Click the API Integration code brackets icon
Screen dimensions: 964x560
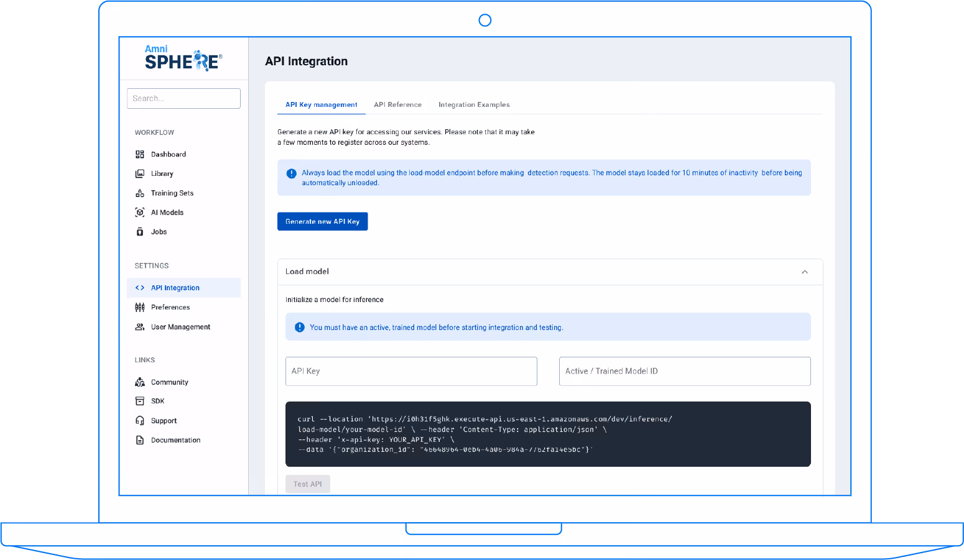(x=140, y=288)
